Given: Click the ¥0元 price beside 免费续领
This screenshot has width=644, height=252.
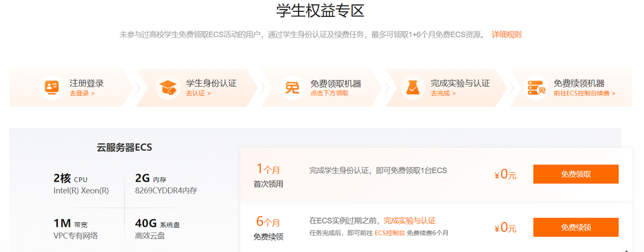Looking at the screenshot, I should tap(505, 227).
